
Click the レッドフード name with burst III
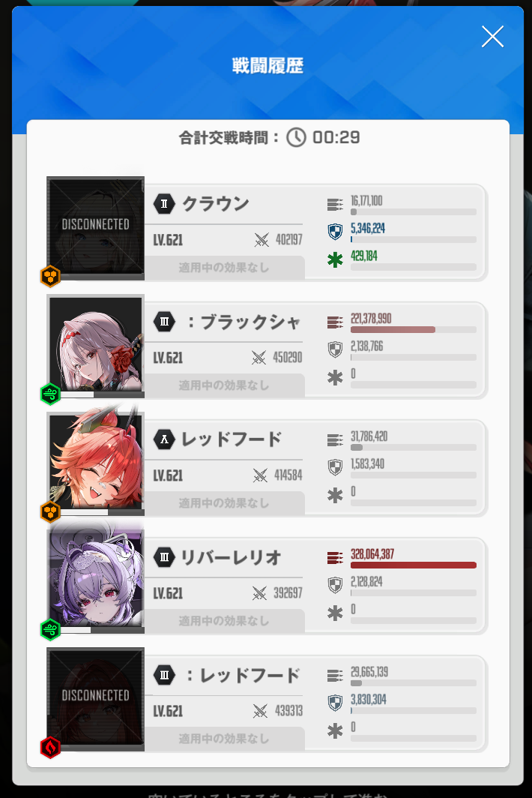(x=244, y=675)
